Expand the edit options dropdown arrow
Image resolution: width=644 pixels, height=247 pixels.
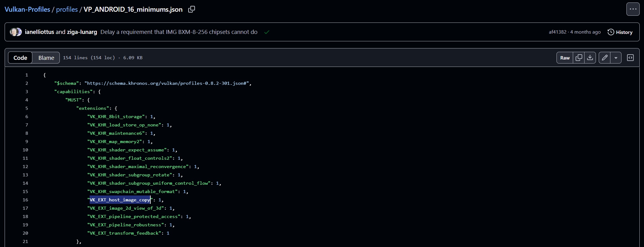tap(616, 58)
